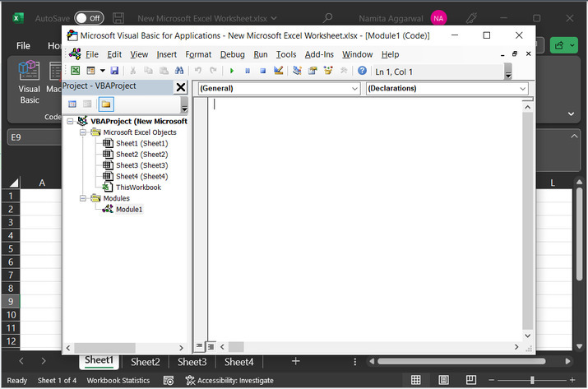Image resolution: width=588 pixels, height=389 pixels.
Task: Click the Toolbox icon in toolbar
Action: (x=344, y=71)
